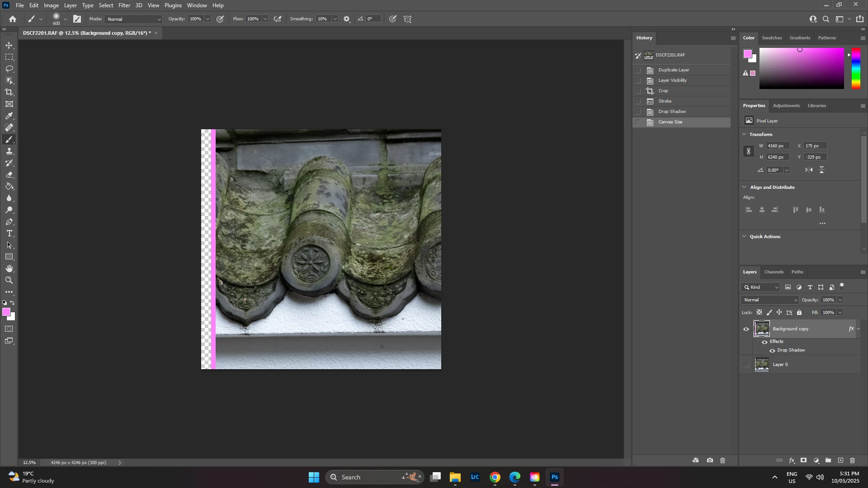This screenshot has height=488, width=868.
Task: Toggle Drop Shadow effect visibility
Action: [773, 351]
